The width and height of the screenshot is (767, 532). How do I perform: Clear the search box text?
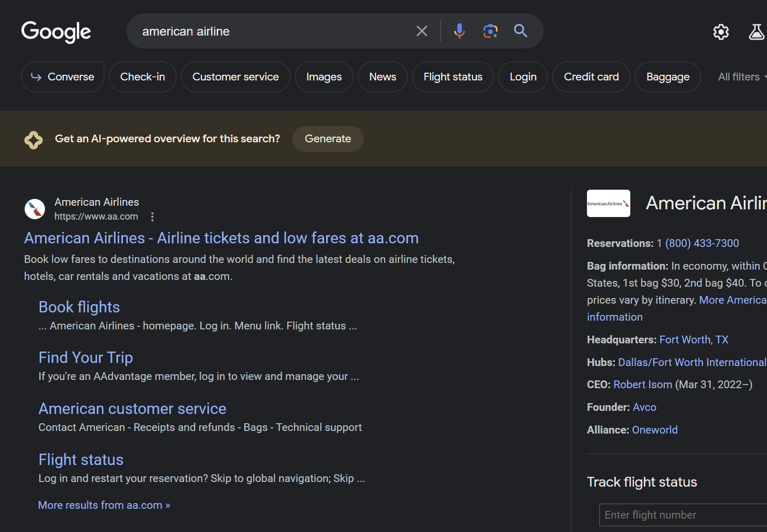[421, 31]
